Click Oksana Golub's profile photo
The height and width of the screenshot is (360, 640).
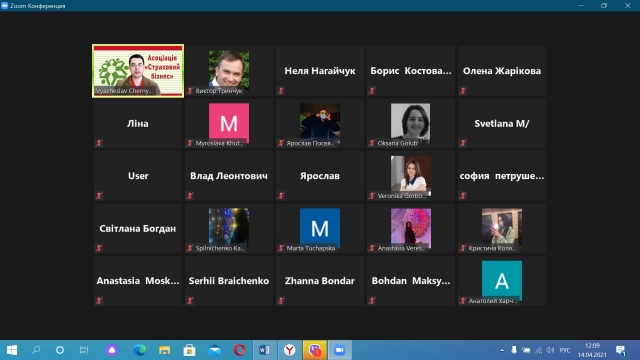(x=411, y=122)
